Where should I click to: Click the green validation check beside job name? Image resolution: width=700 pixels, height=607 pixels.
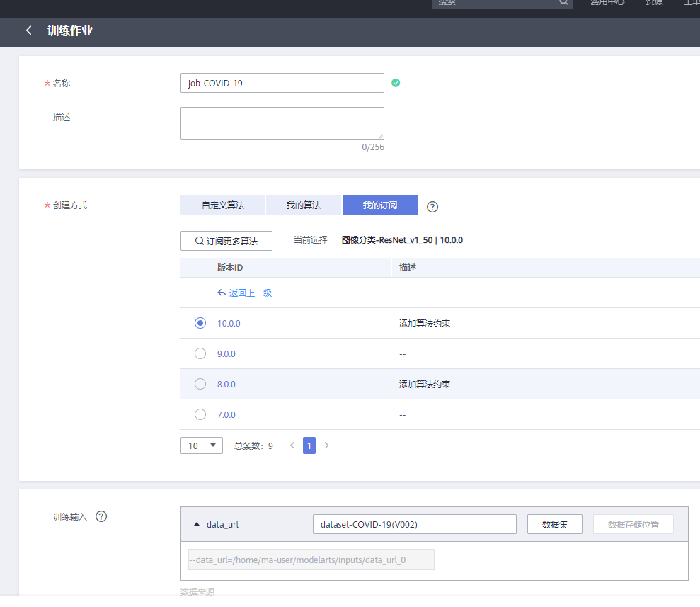[396, 83]
